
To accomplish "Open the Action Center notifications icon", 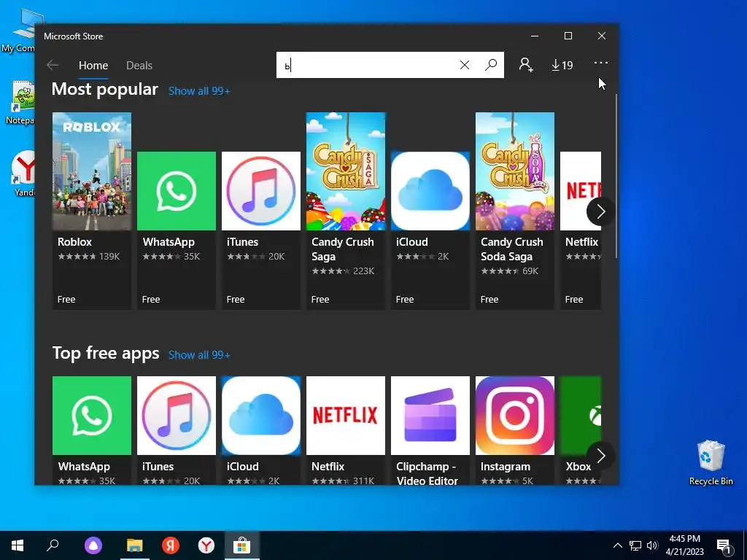I will point(724,545).
